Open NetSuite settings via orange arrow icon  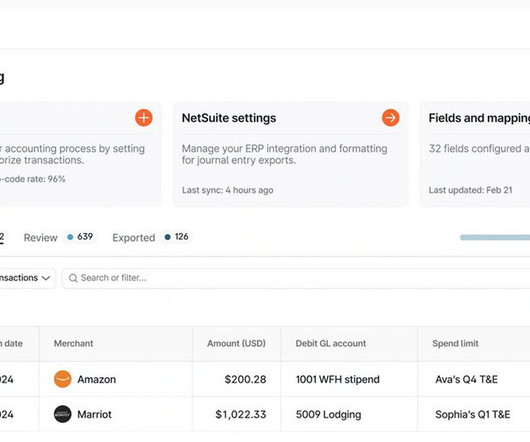[390, 118]
